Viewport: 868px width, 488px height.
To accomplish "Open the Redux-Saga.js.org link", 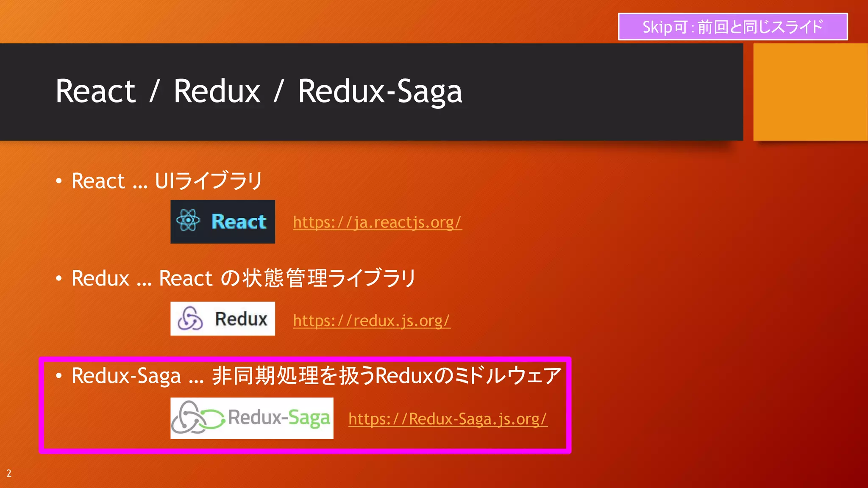I will (x=448, y=419).
